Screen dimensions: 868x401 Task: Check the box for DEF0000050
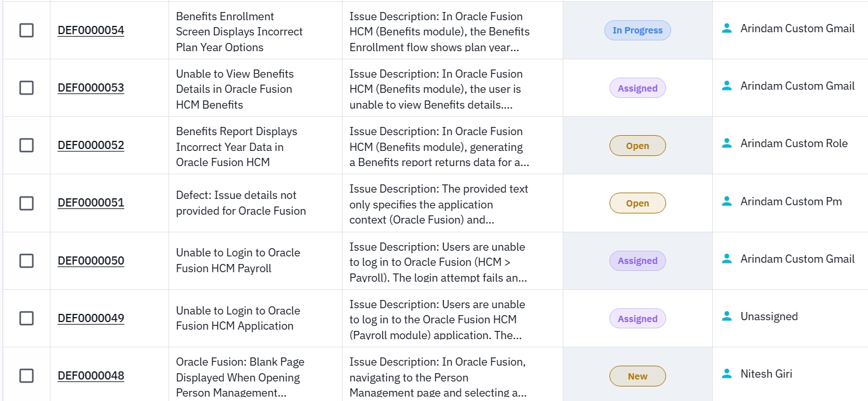pyautogui.click(x=26, y=261)
